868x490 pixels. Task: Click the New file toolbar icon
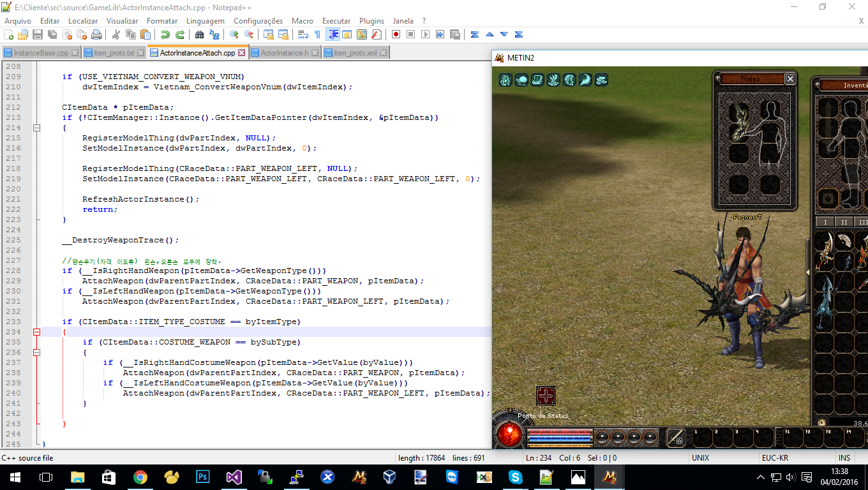point(8,34)
